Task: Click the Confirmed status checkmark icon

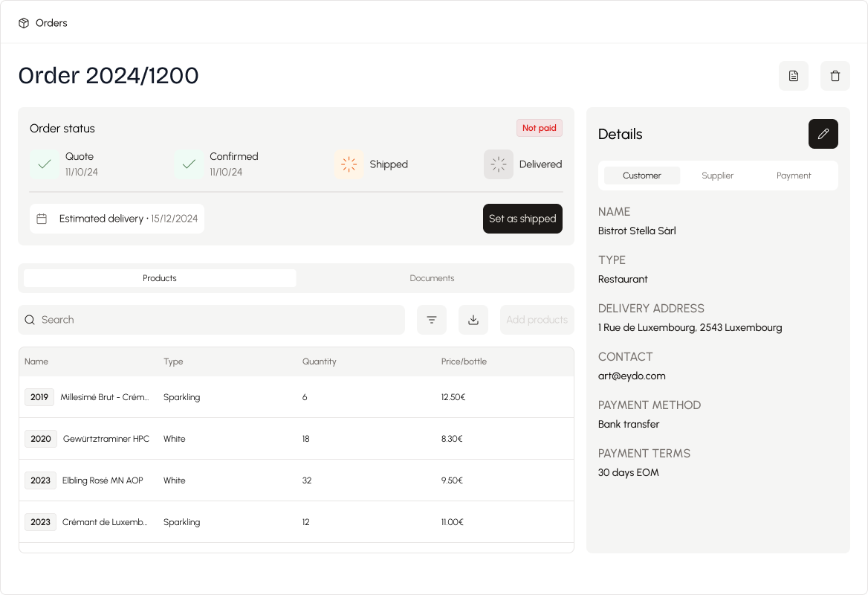Action: tap(189, 164)
